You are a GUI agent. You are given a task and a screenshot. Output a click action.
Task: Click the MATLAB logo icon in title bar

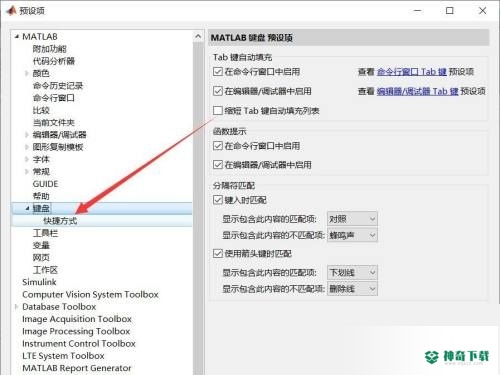(x=11, y=10)
